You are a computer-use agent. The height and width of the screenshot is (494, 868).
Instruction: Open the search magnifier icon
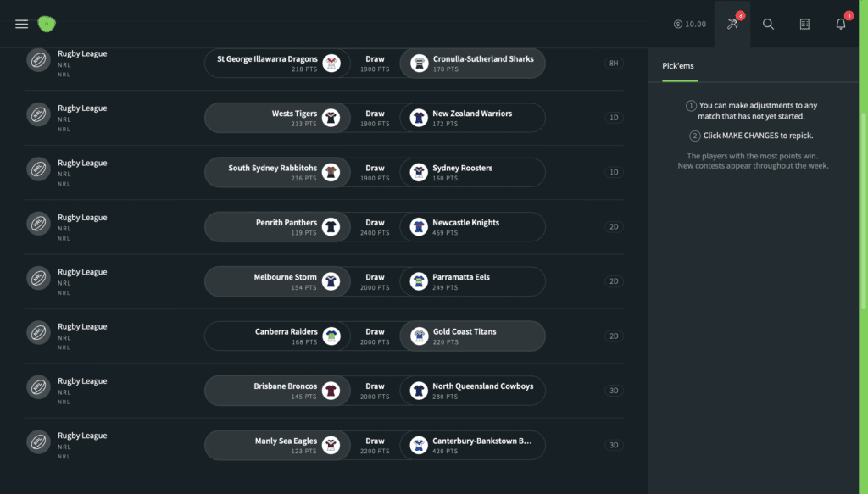tap(768, 24)
